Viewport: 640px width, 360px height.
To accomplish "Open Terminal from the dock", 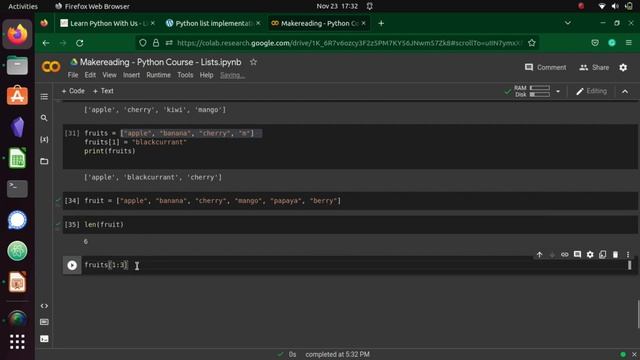I will [17, 189].
